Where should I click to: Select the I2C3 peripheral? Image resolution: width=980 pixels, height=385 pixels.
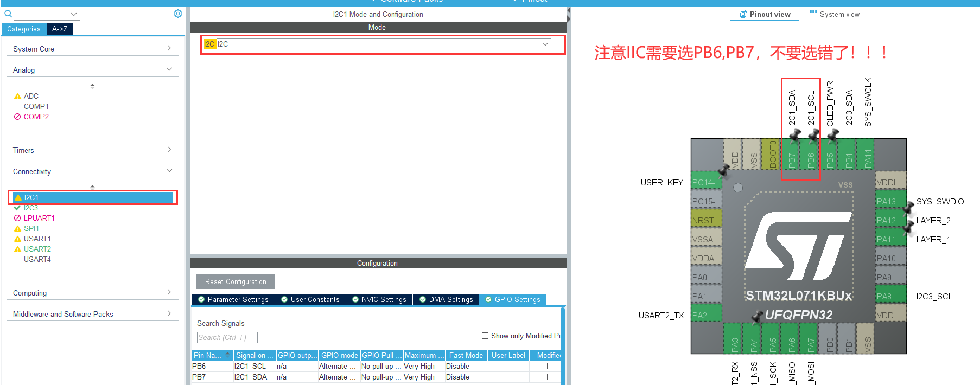pyautogui.click(x=31, y=208)
